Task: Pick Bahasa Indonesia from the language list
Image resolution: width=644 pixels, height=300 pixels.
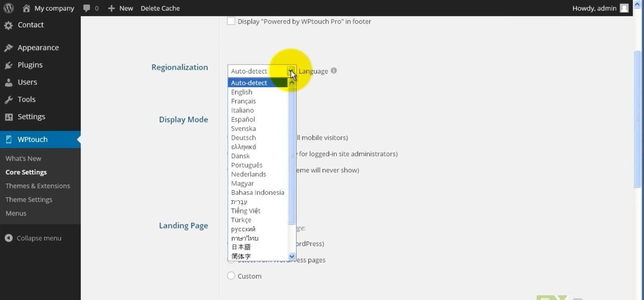Action: point(257,192)
